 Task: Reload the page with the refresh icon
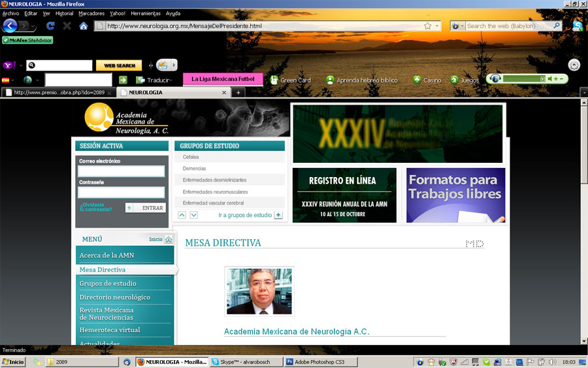[50, 26]
